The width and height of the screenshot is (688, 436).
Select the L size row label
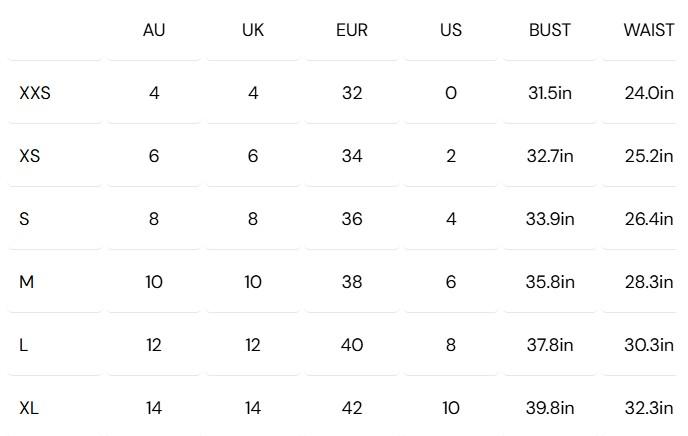[x=24, y=345]
